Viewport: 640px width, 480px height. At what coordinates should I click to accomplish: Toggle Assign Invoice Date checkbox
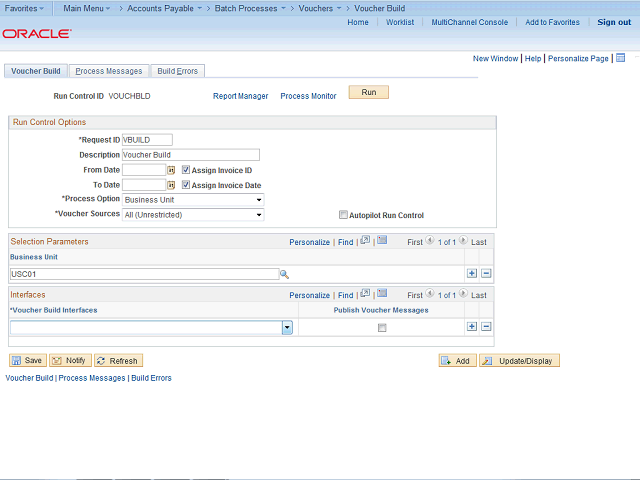(186, 185)
